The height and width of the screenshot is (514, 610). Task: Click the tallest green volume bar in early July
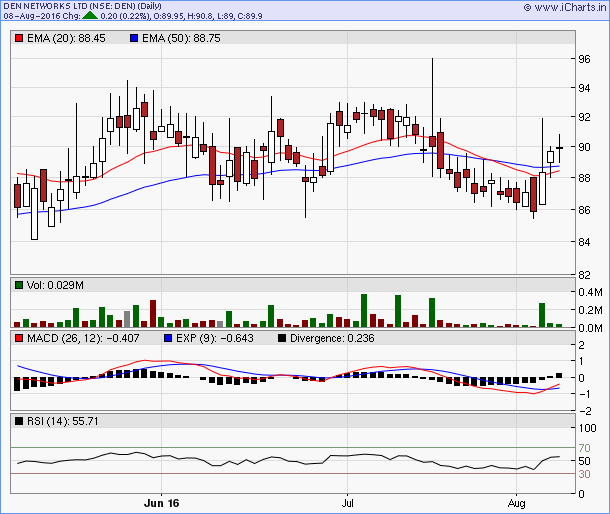[364, 310]
